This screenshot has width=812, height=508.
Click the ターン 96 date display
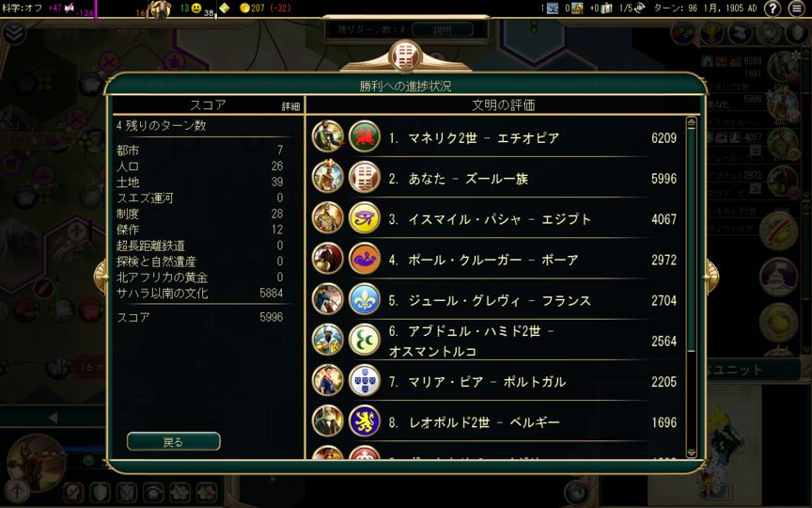705,8
